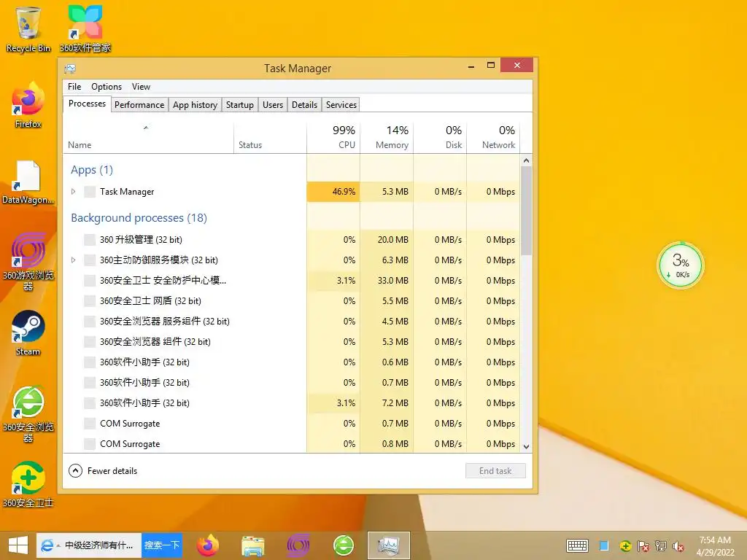Open the Action Center flag icon
747x560 pixels.
click(643, 545)
